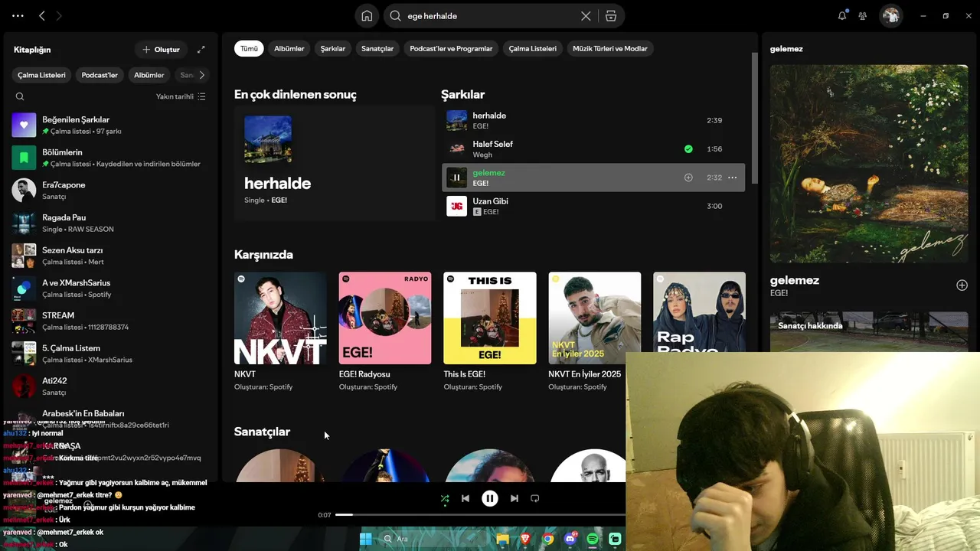Click the search magnifier icon in the search bar
980x551 pixels.
coord(396,15)
